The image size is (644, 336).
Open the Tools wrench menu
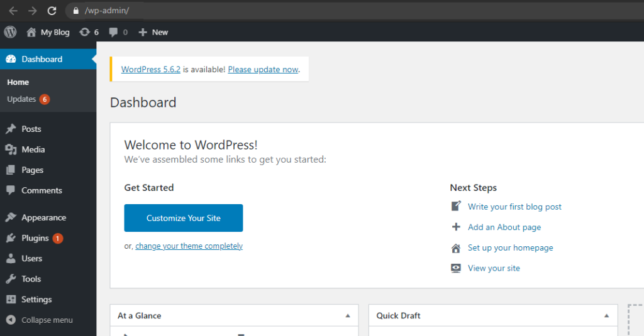(x=31, y=279)
